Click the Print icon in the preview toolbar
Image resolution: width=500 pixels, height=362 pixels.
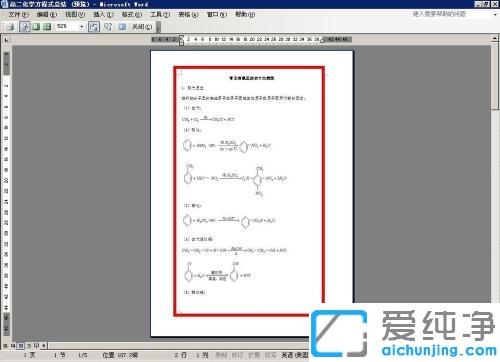[10, 27]
